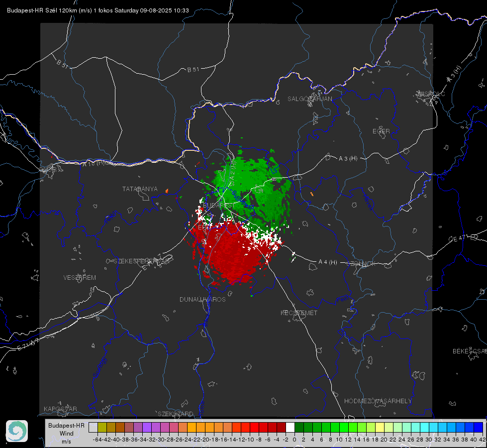Select the SZEKSZÁRD city label
487x448 pixels.
coord(176,414)
